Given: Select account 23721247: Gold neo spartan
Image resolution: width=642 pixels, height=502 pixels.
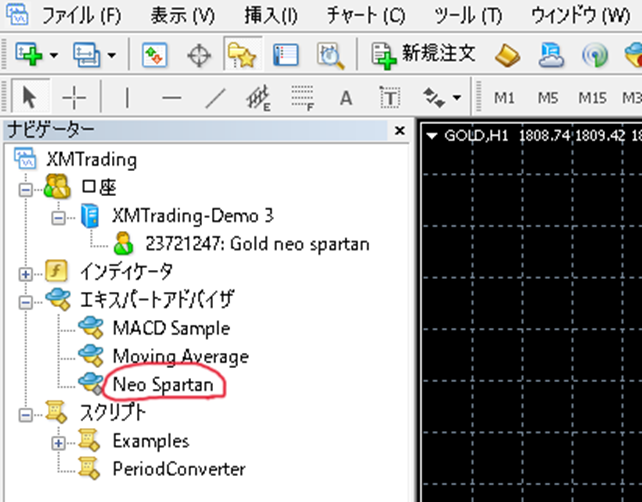Looking at the screenshot, I should [258, 244].
